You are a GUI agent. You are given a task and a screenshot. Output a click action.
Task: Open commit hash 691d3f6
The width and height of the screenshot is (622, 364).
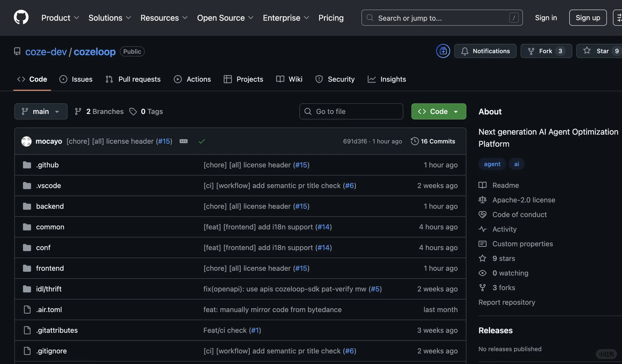[355, 141]
